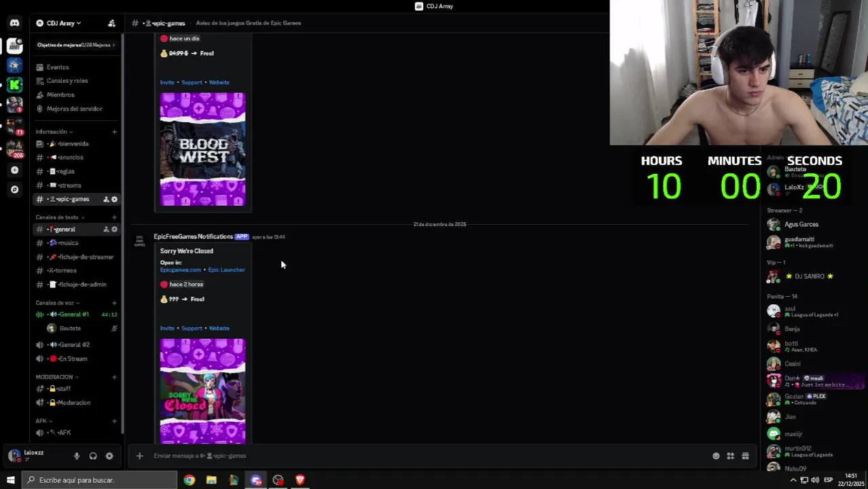Open user settings gear icon
This screenshot has height=489, width=868.
point(109,456)
